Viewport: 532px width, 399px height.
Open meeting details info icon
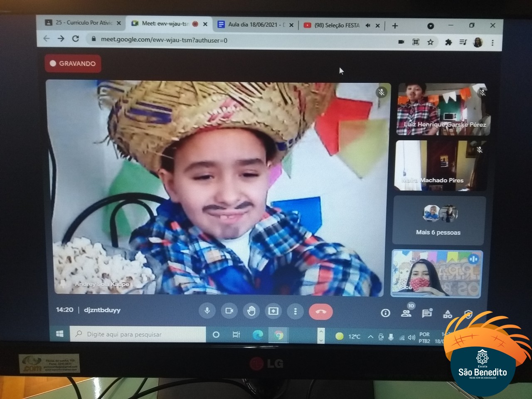[385, 313]
